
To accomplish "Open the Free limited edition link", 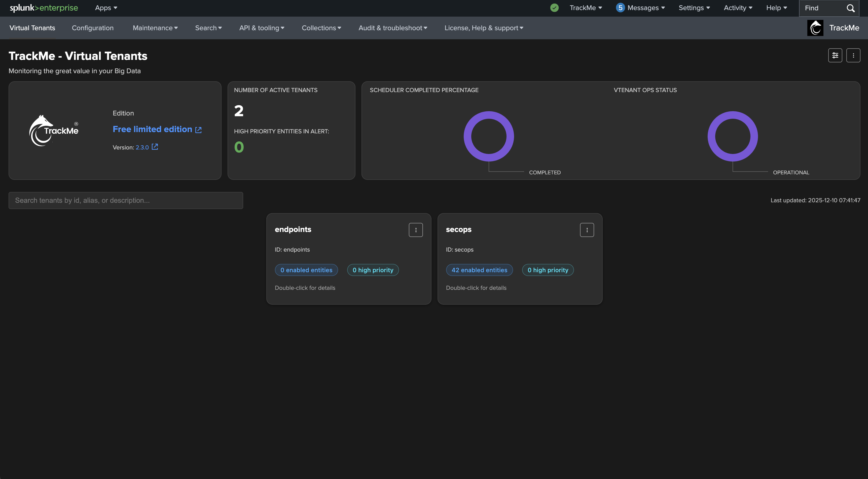I will click(x=153, y=129).
